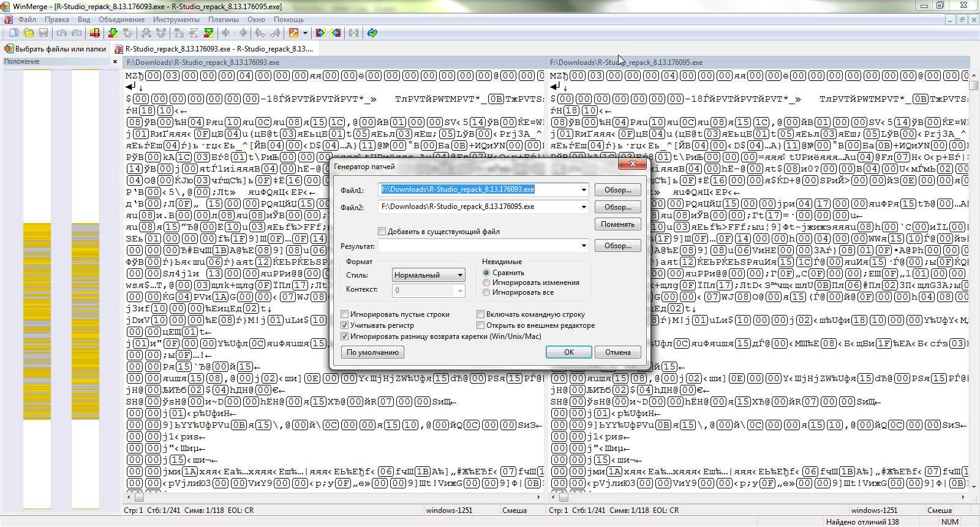
Task: Click the Copy all to left icon
Action: (x=336, y=33)
